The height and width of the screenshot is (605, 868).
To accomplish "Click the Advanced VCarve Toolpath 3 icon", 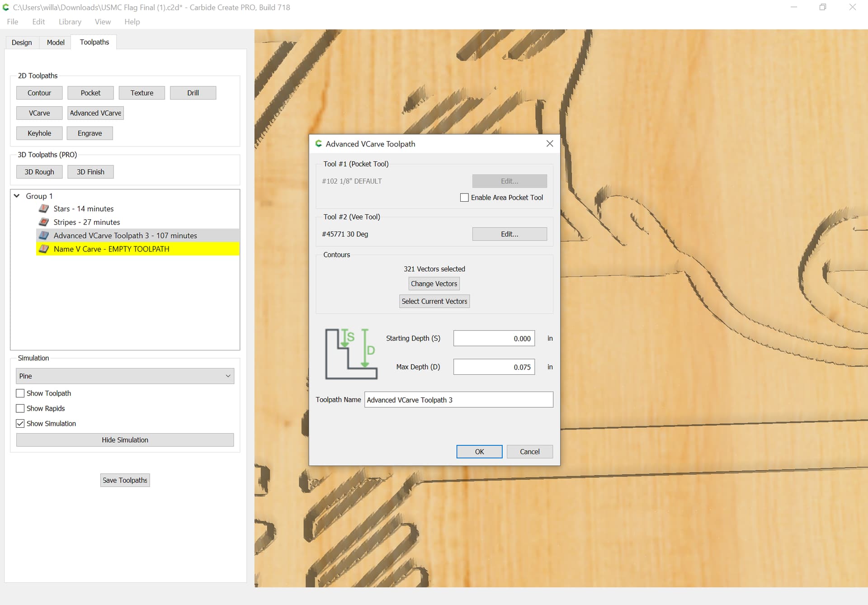I will click(x=44, y=236).
